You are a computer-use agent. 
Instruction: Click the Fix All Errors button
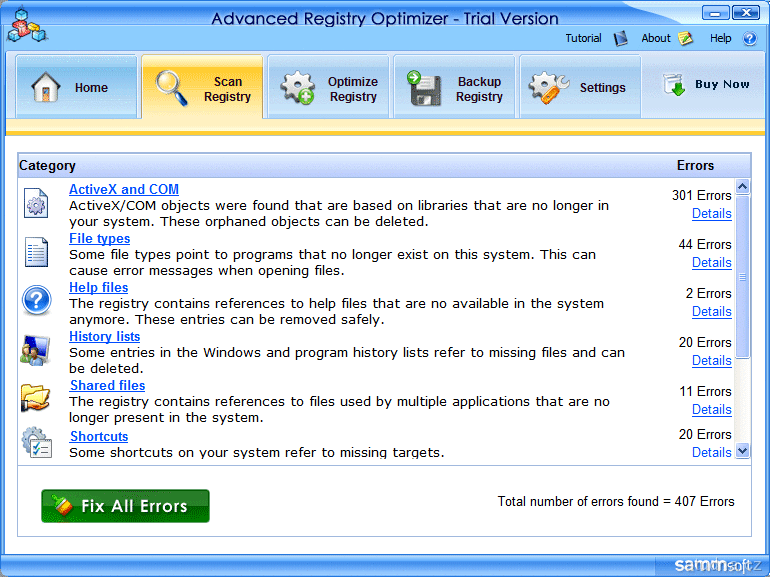coord(125,506)
